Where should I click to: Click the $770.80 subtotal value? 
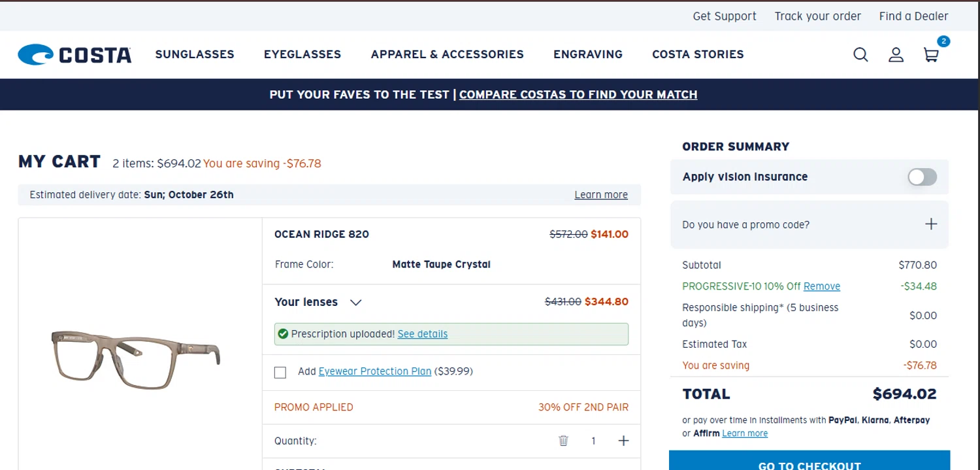pos(918,265)
